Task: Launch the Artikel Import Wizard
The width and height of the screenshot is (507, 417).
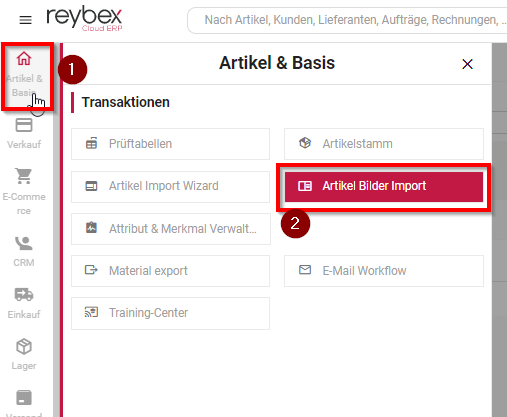Action: pyautogui.click(x=170, y=186)
